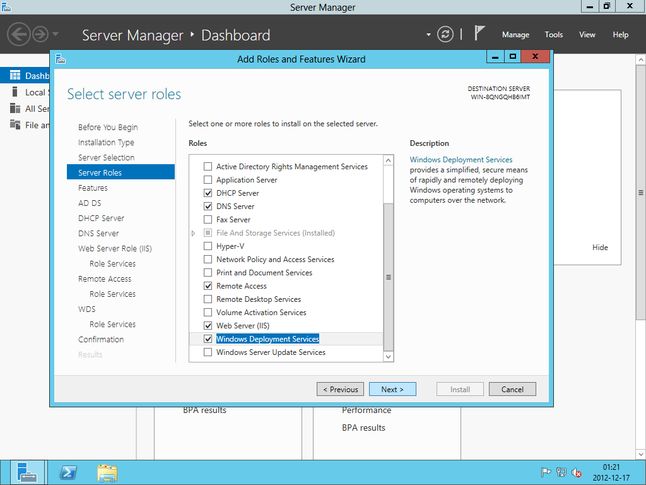Click the Previous button
646x485 pixels.
tap(340, 389)
